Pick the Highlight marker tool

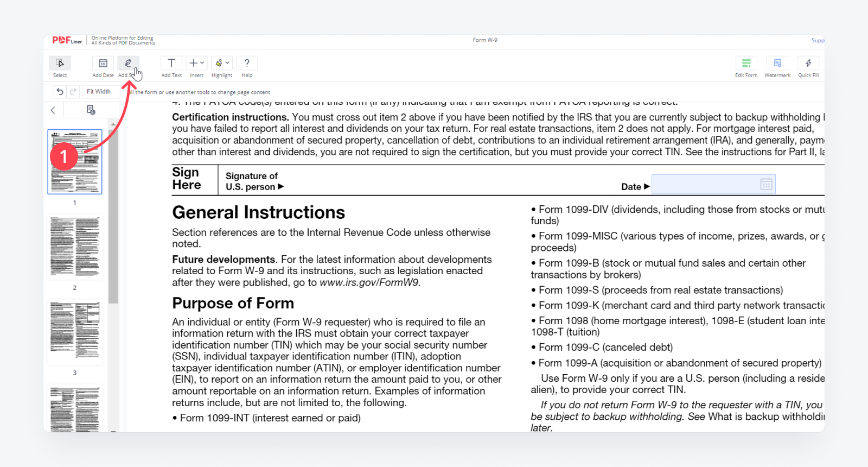(x=219, y=63)
